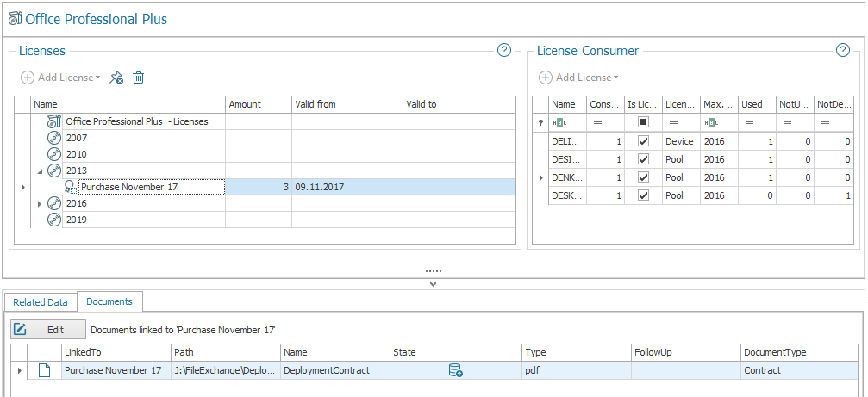Toggle the Is Licensed checkbox for DESK... row
The height and width of the screenshot is (397, 868).
[x=643, y=195]
